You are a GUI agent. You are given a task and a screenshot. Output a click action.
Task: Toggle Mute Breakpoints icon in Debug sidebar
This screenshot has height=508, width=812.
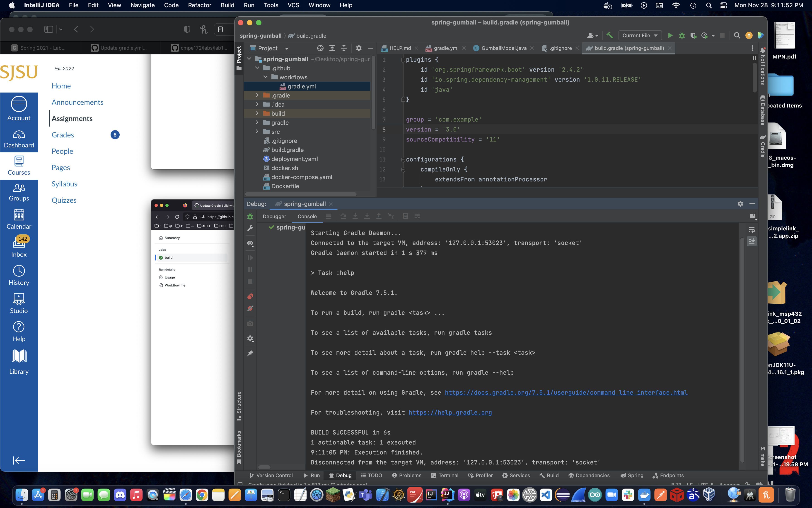250,308
